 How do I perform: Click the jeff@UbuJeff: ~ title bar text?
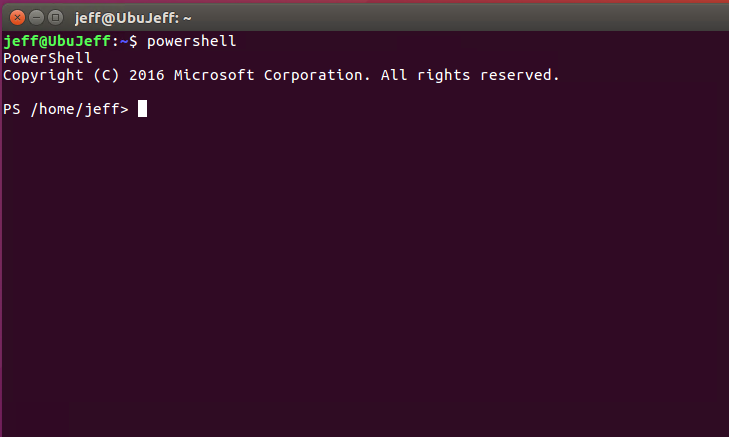pos(133,19)
